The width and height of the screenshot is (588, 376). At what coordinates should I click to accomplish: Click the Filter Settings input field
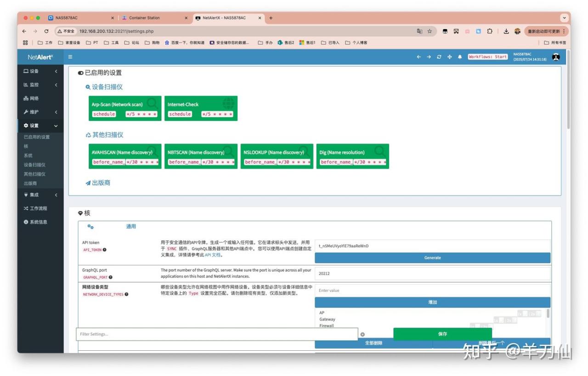tap(217, 334)
